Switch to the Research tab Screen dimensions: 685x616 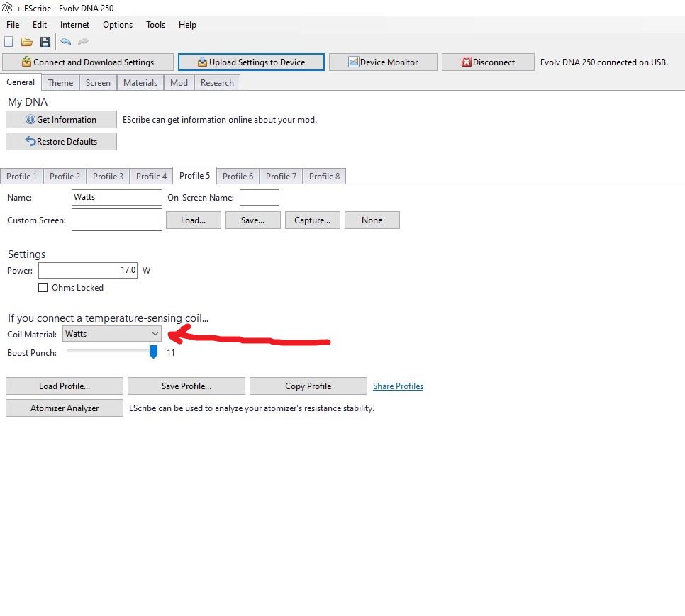tap(217, 82)
